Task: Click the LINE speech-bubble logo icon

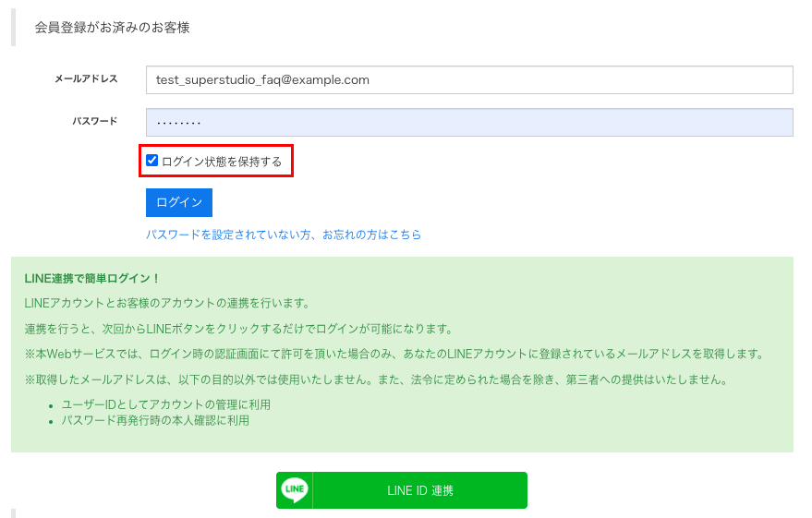Action: coord(295,490)
